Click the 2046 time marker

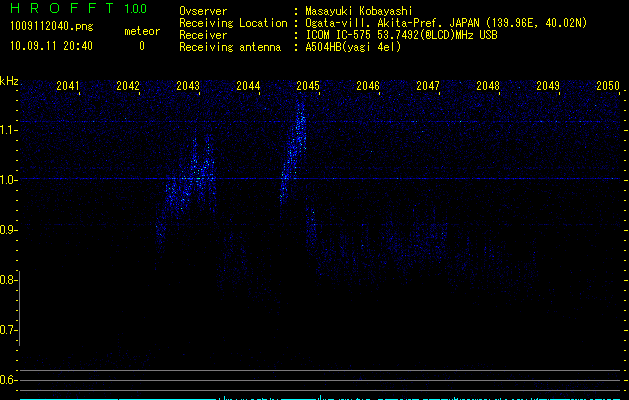368,85
